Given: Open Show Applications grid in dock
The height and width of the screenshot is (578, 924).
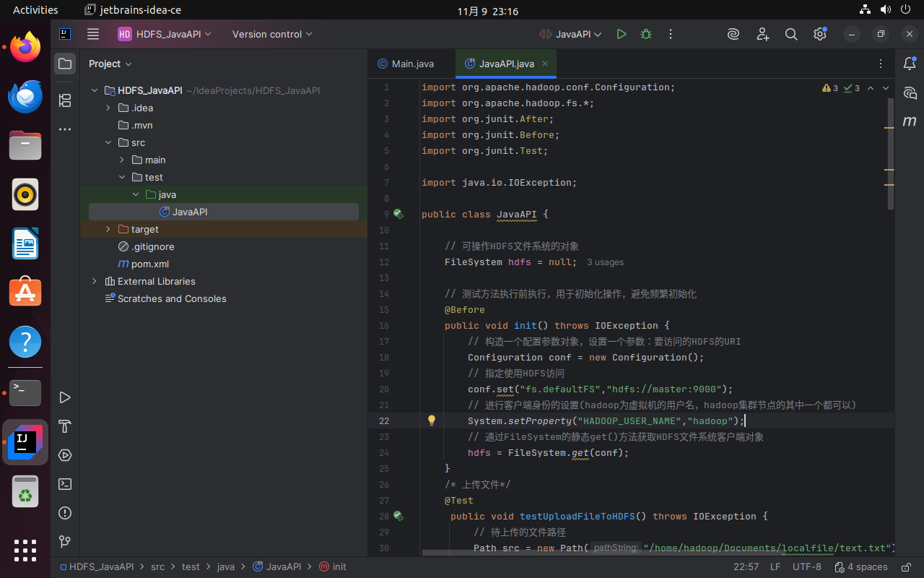Looking at the screenshot, I should point(25,550).
